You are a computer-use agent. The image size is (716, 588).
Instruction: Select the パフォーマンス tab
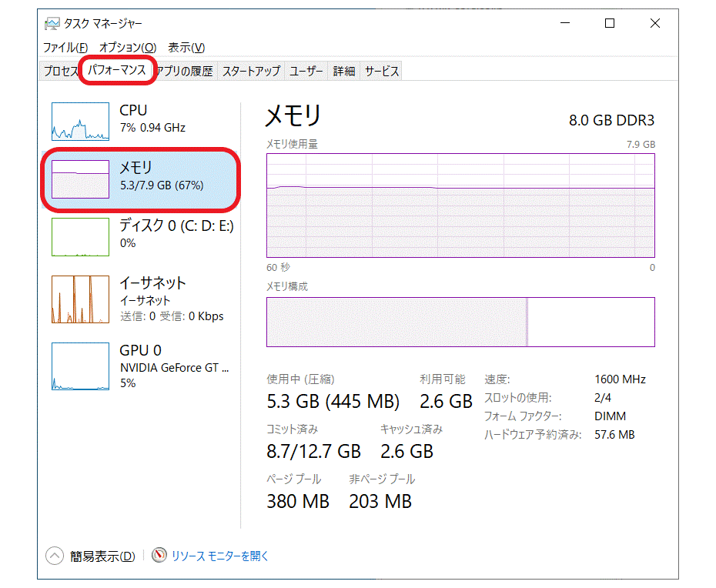click(x=117, y=70)
